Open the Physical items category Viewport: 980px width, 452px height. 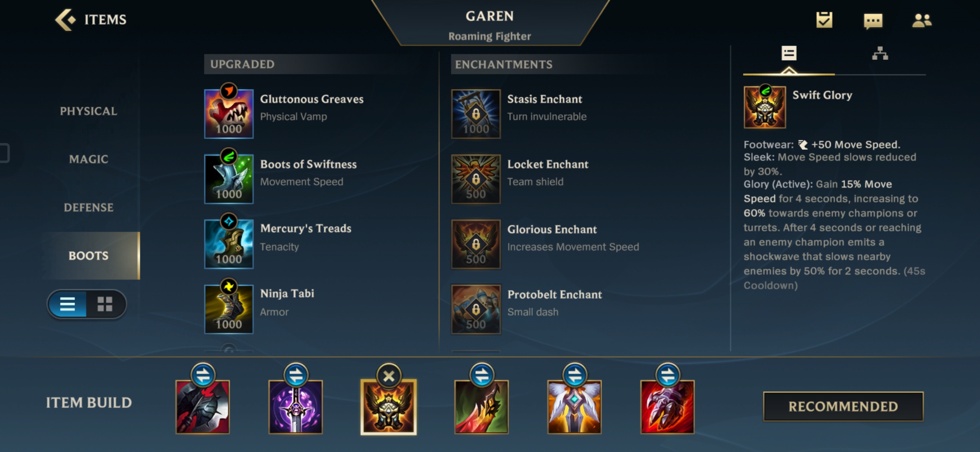point(88,111)
